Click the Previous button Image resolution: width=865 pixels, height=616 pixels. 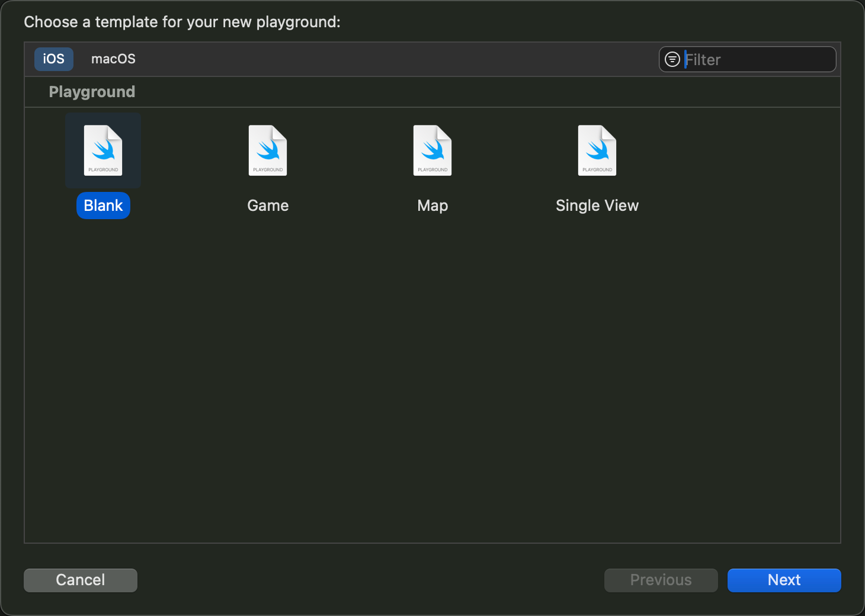(x=661, y=580)
